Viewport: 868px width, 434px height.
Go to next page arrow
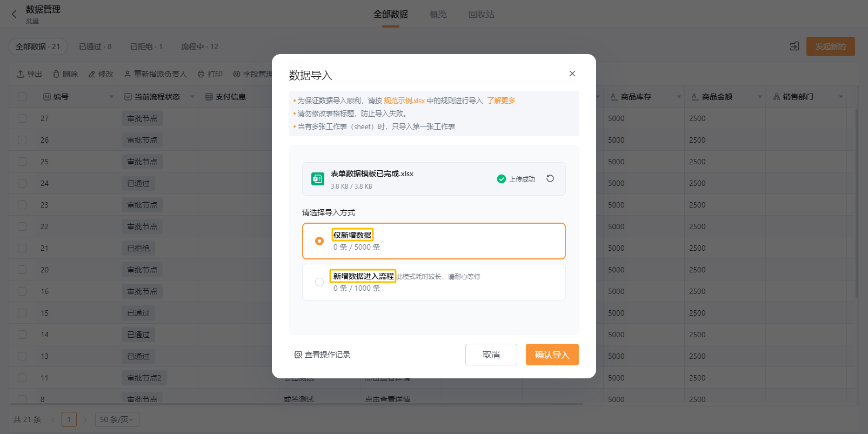(x=85, y=419)
